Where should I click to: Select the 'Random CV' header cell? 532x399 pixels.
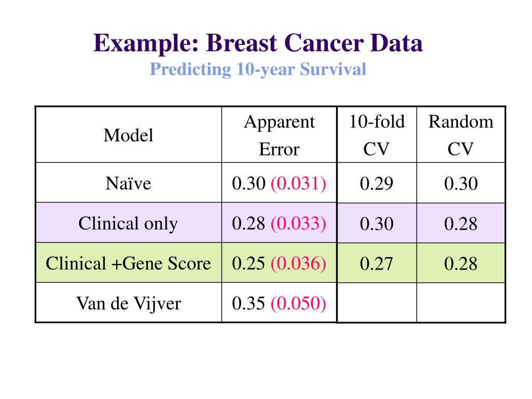tap(461, 135)
